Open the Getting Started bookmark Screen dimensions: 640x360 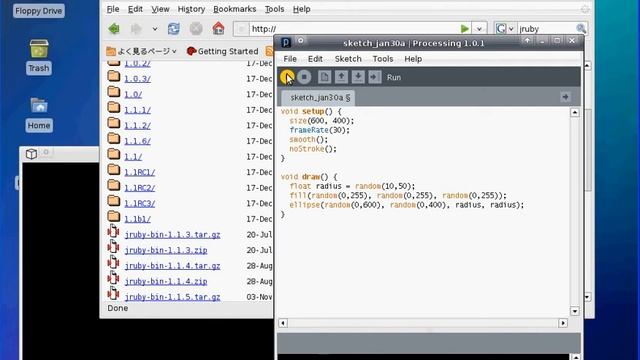(222, 51)
